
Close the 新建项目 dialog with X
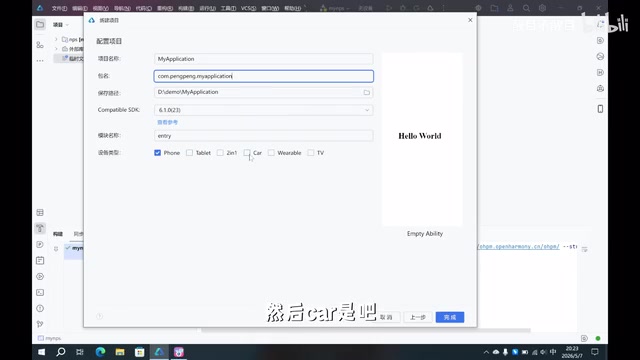click(x=470, y=20)
